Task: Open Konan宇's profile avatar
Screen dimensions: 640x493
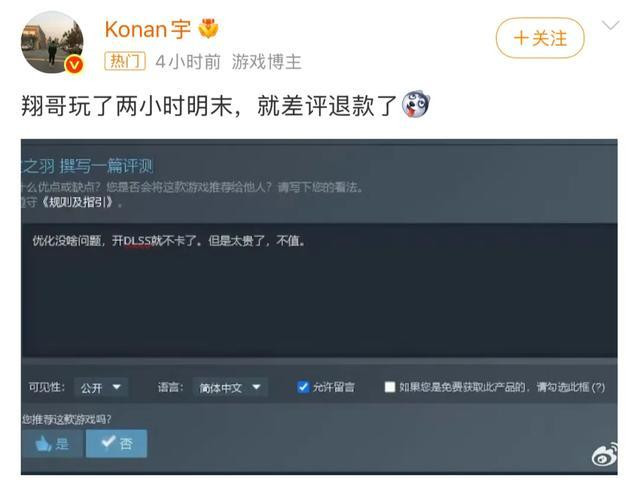Action: (x=52, y=42)
